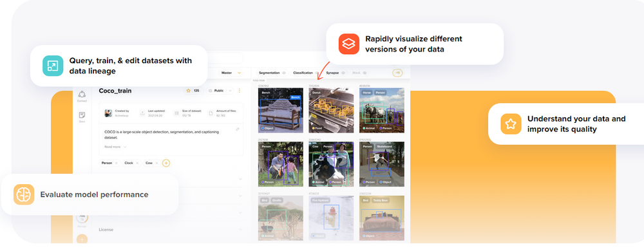Click the Last updated upload icon
This screenshot has width=644, height=251.
tap(142, 113)
